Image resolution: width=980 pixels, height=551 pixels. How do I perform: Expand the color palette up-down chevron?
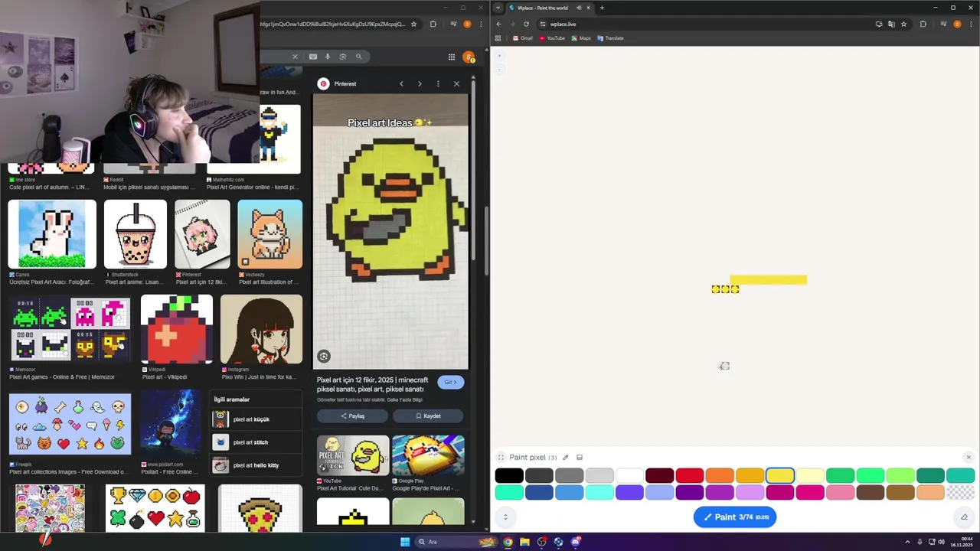[505, 517]
